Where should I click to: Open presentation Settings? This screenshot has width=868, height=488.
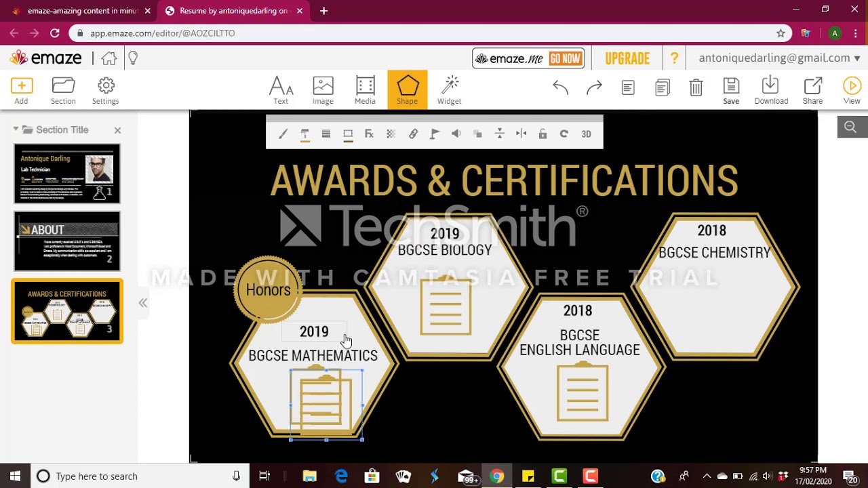click(x=105, y=91)
